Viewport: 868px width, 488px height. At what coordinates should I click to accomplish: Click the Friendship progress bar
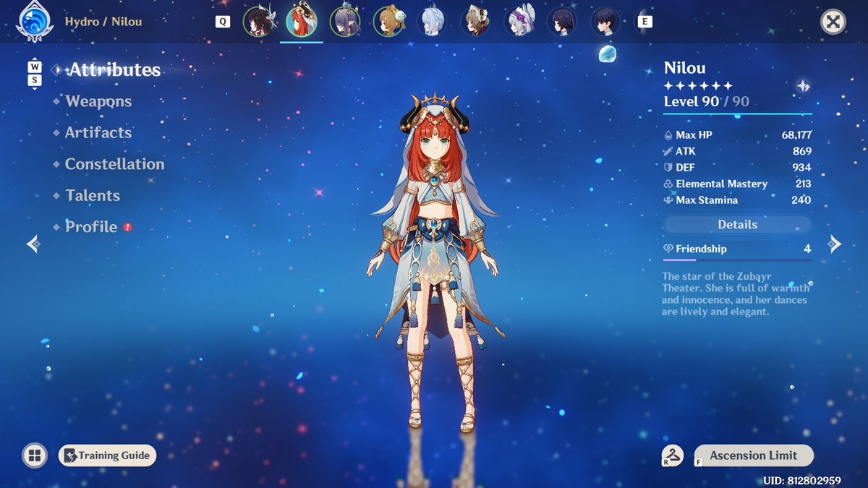[x=737, y=260]
